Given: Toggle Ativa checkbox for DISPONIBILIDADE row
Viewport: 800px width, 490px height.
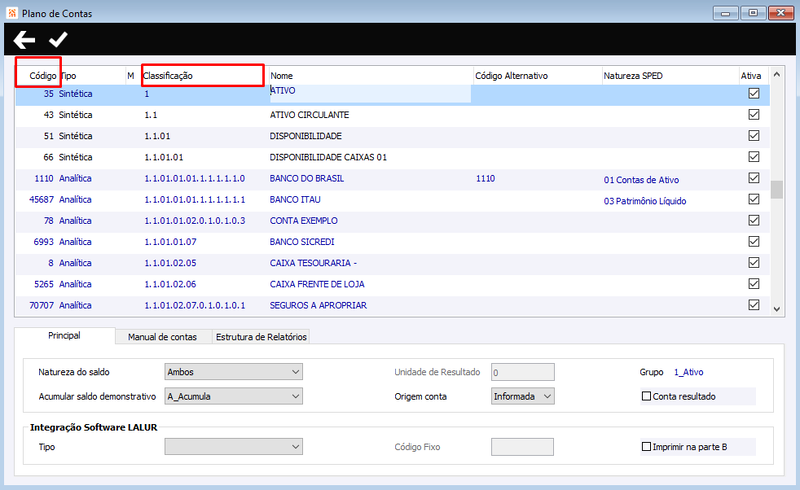Looking at the screenshot, I should (754, 135).
